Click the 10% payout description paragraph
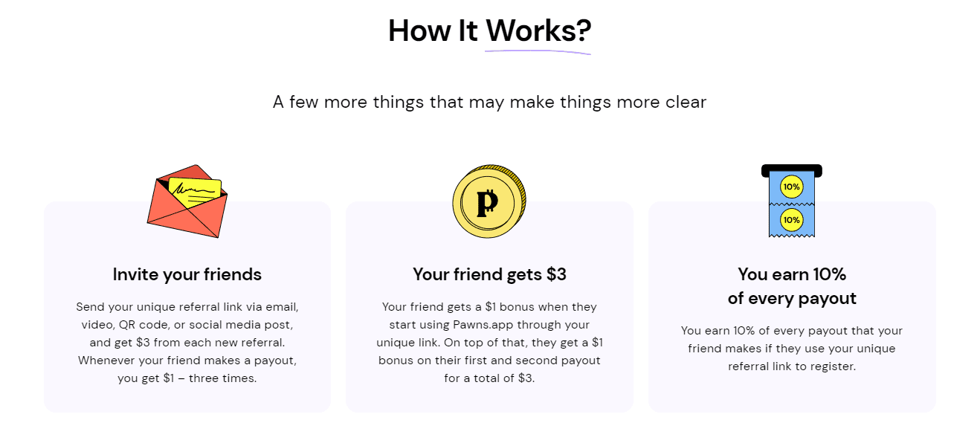The image size is (980, 446). [792, 349]
